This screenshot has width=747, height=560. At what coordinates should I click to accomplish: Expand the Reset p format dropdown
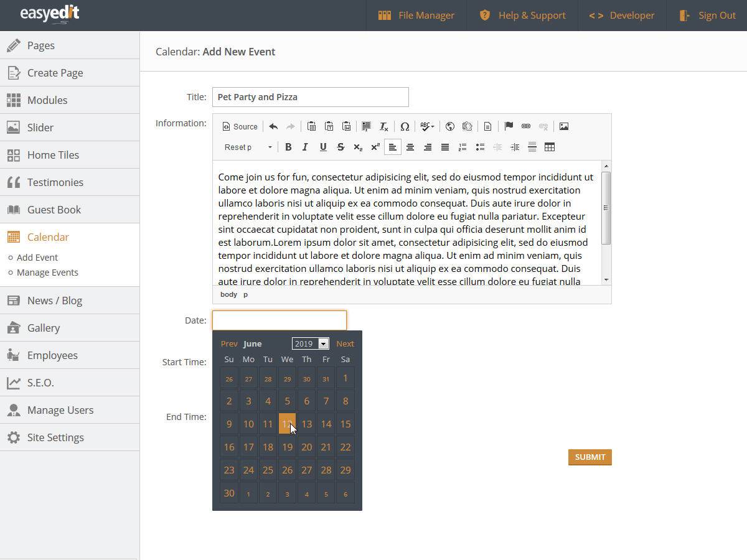(x=248, y=147)
